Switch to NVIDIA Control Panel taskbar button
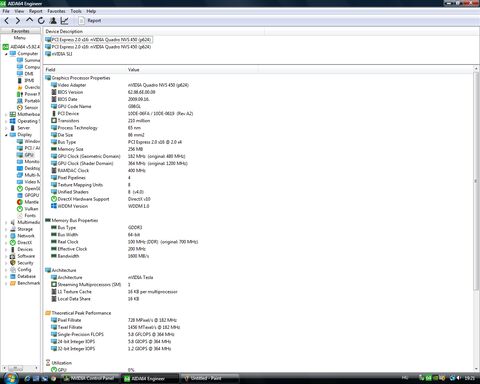The width and height of the screenshot is (480, 384). (x=89, y=378)
